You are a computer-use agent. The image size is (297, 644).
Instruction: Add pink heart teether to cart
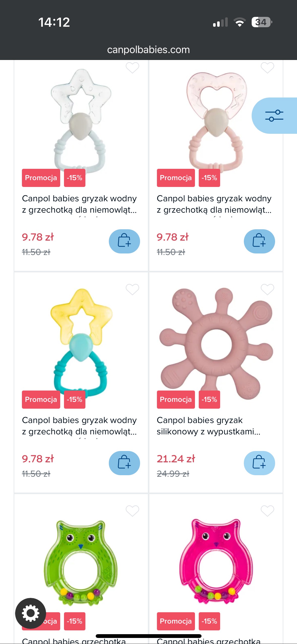(x=259, y=241)
